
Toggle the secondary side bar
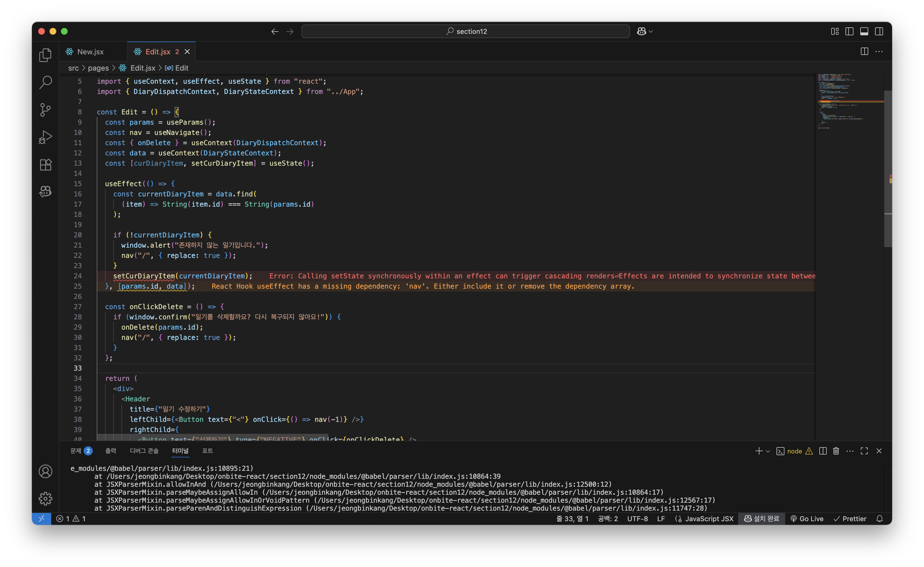click(x=879, y=32)
